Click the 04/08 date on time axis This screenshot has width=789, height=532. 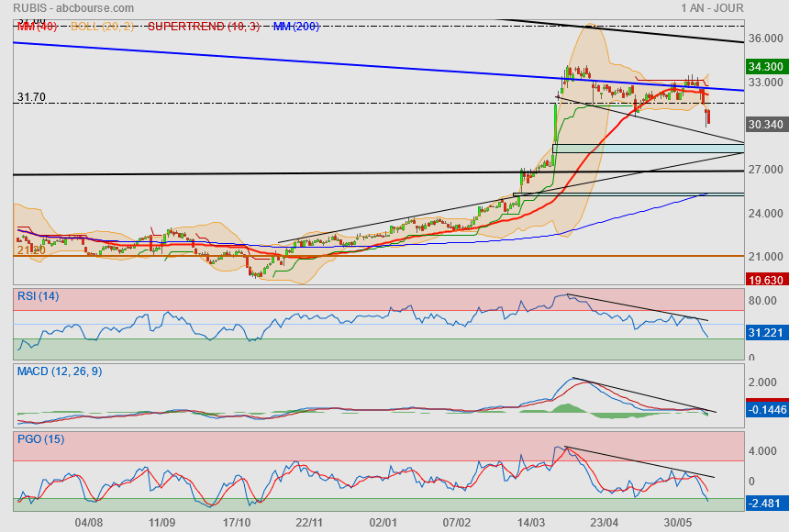coord(89,523)
